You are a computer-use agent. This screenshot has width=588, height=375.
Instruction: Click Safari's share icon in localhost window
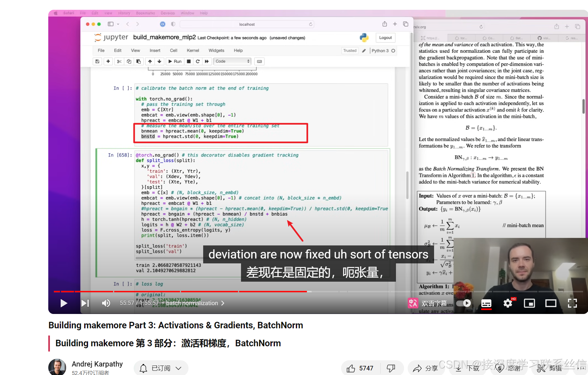(x=384, y=24)
